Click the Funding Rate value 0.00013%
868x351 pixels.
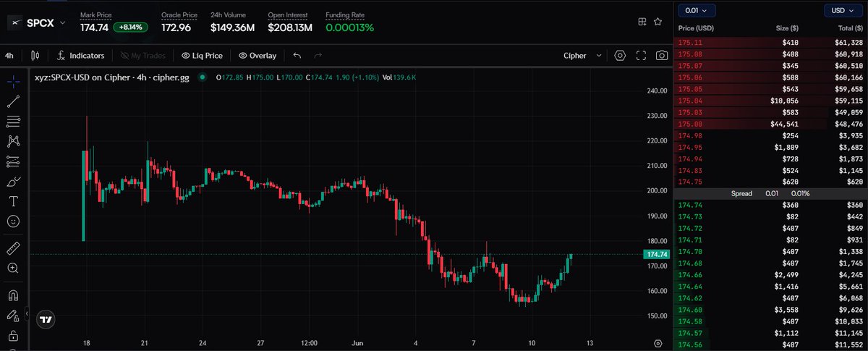click(x=349, y=28)
